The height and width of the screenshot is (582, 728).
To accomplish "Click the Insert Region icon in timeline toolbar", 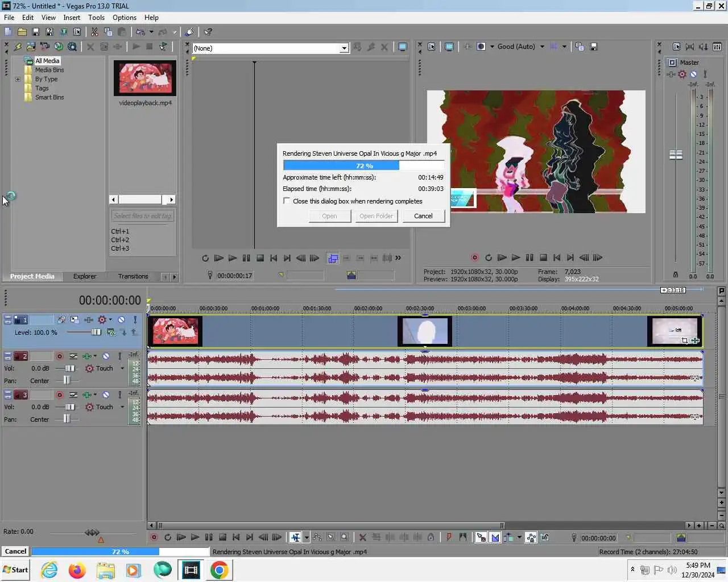I will 462,537.
